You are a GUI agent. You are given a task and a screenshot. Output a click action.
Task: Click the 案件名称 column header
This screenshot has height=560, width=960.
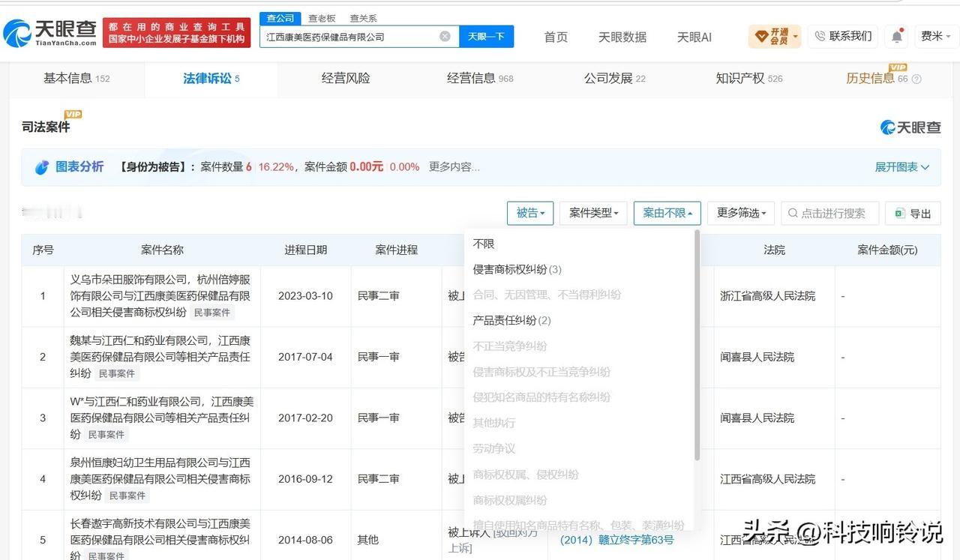click(x=162, y=250)
